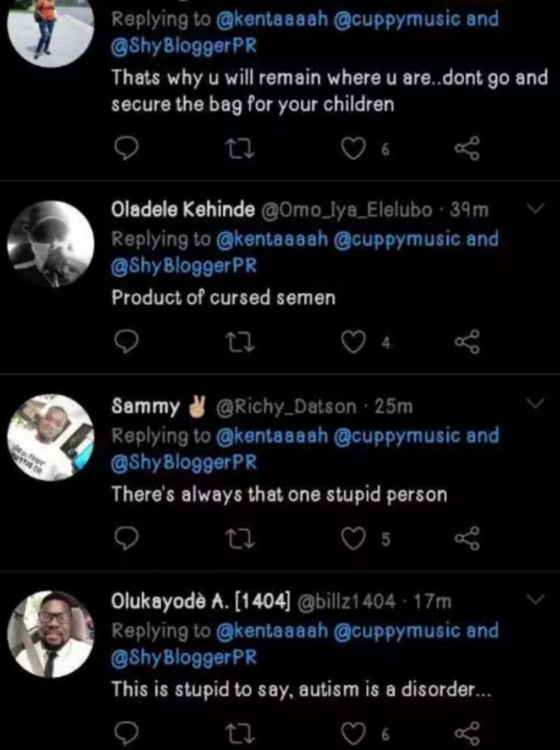Open options chevron on Oladele Kehinde's tweet
This screenshot has width=560, height=750.
(536, 209)
